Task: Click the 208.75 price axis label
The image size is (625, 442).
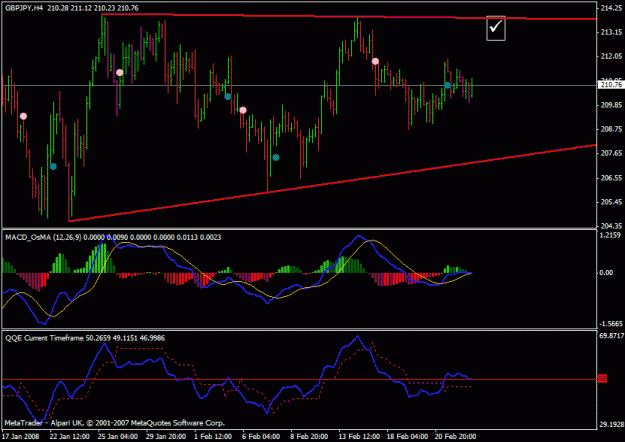Action: click(x=611, y=129)
